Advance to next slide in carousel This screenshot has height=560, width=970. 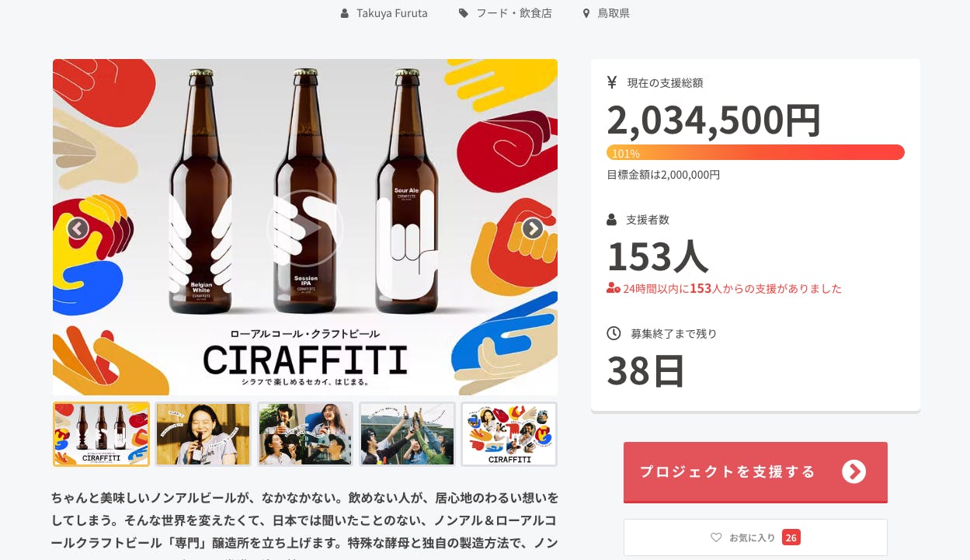[x=532, y=228]
